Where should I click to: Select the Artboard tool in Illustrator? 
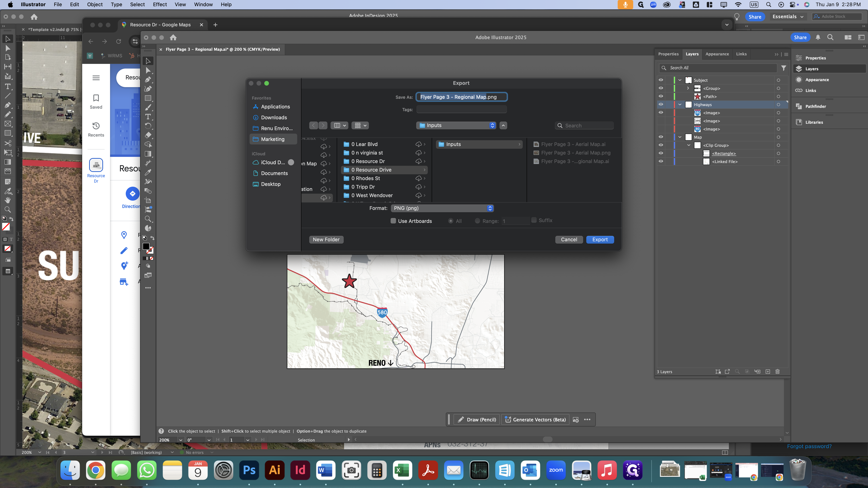[148, 200]
